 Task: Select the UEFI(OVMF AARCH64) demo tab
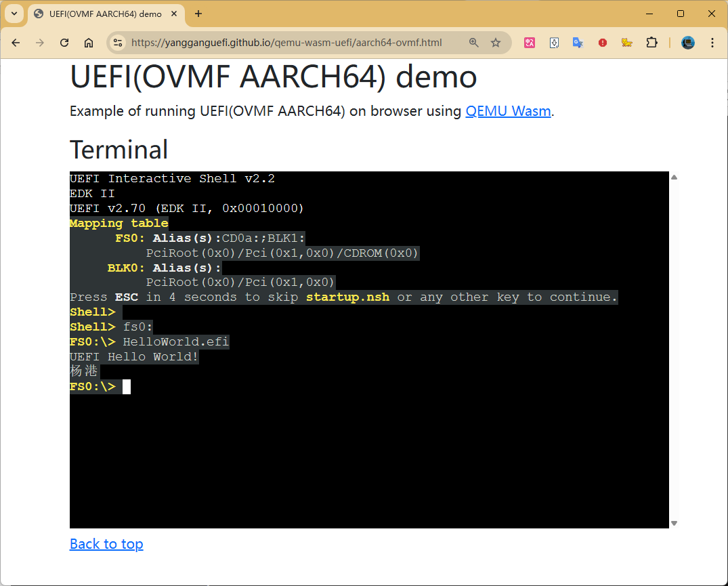click(106, 14)
